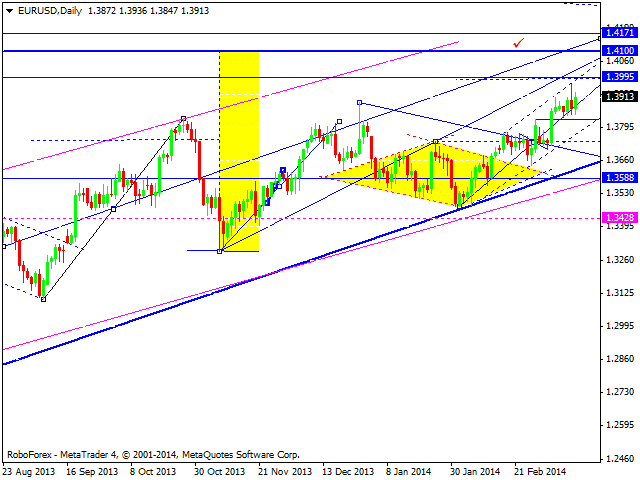
Task: Click the magenta 1.3428 price tag
Action: 619,218
